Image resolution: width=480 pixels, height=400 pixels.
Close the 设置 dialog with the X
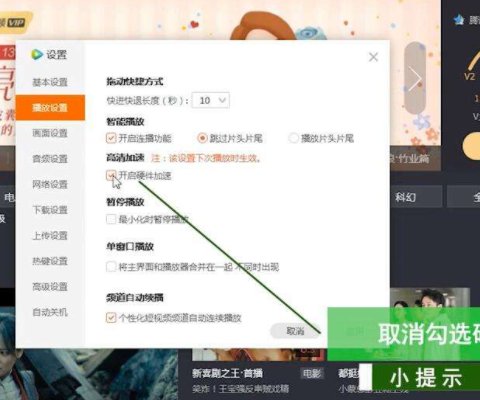click(373, 57)
